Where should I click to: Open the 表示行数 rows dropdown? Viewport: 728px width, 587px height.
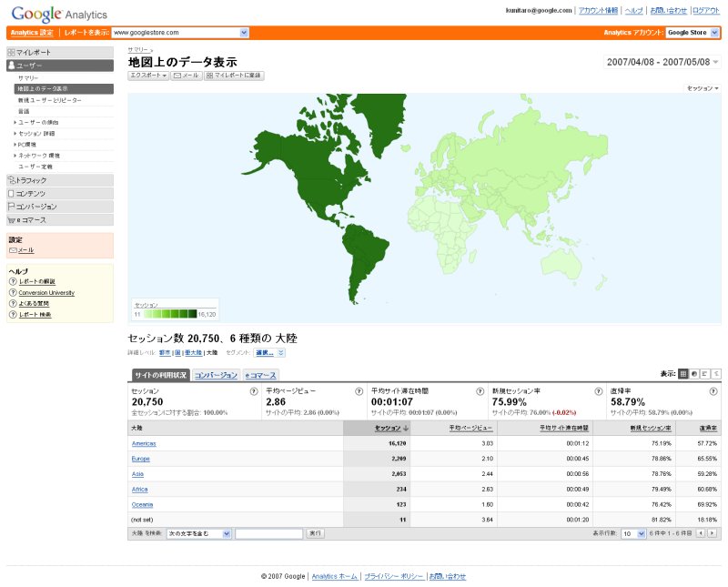click(x=633, y=533)
